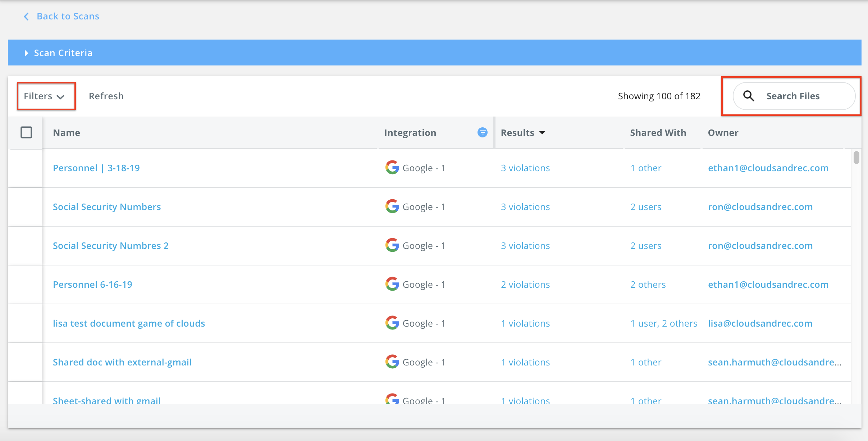The width and height of the screenshot is (868, 441).
Task: Click the Google icon on Social Security Numbres 2 row
Action: click(x=392, y=245)
